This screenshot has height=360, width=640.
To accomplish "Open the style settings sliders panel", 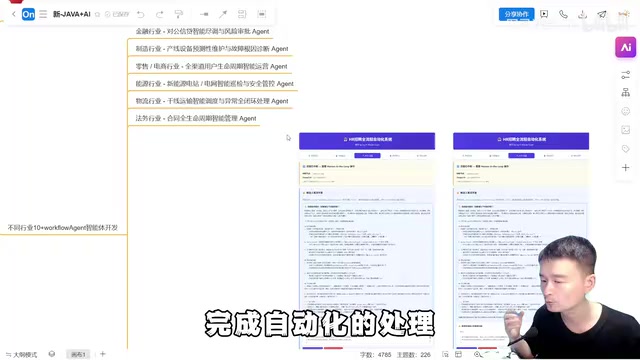I will click(625, 75).
